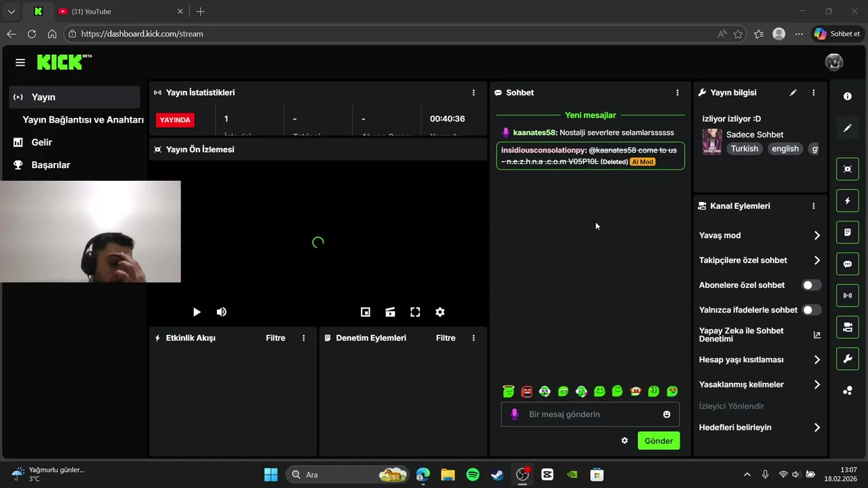This screenshot has width=868, height=488.
Task: Open the Etkinlik Akışı three-dot menu
Action: click(304, 338)
